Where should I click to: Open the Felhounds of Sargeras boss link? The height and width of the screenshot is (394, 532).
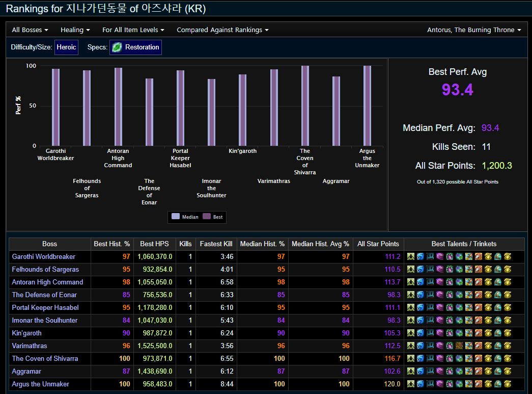coord(45,269)
